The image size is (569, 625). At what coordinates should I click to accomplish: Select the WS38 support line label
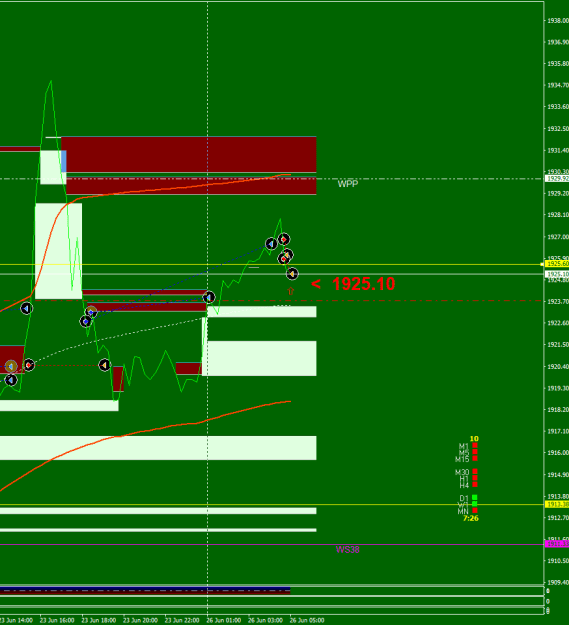[347, 550]
